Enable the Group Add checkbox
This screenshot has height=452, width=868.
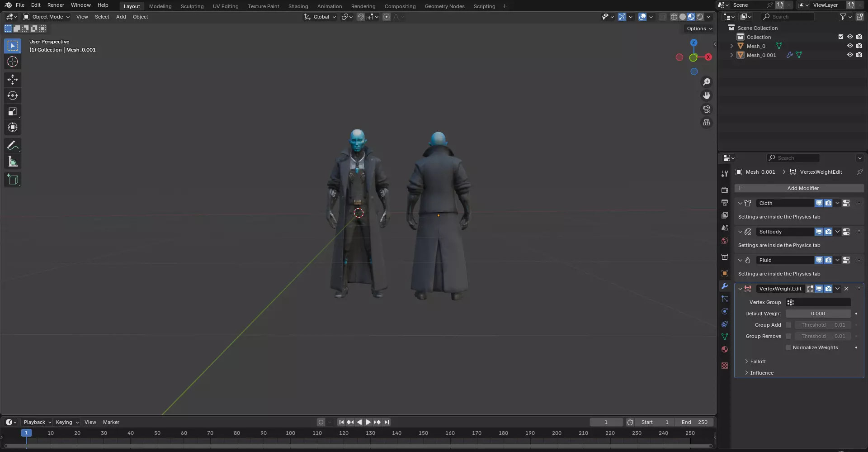pyautogui.click(x=788, y=325)
